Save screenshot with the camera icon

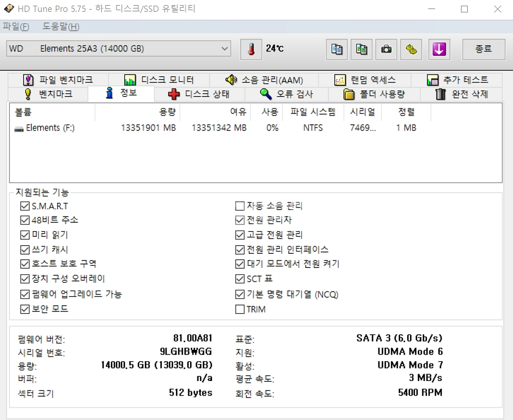(386, 49)
